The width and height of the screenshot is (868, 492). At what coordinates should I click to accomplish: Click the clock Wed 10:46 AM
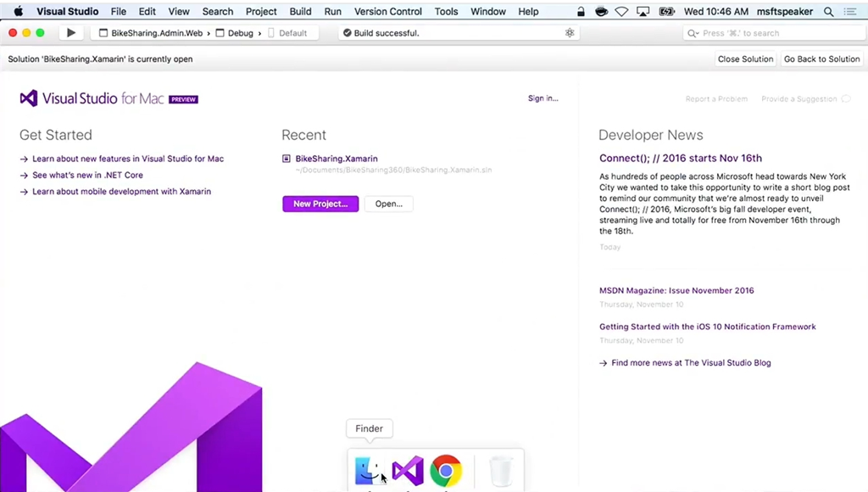coord(715,11)
